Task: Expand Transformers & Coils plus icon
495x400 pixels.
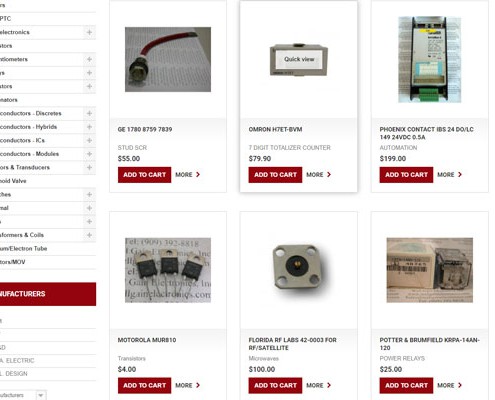Action: (89, 235)
